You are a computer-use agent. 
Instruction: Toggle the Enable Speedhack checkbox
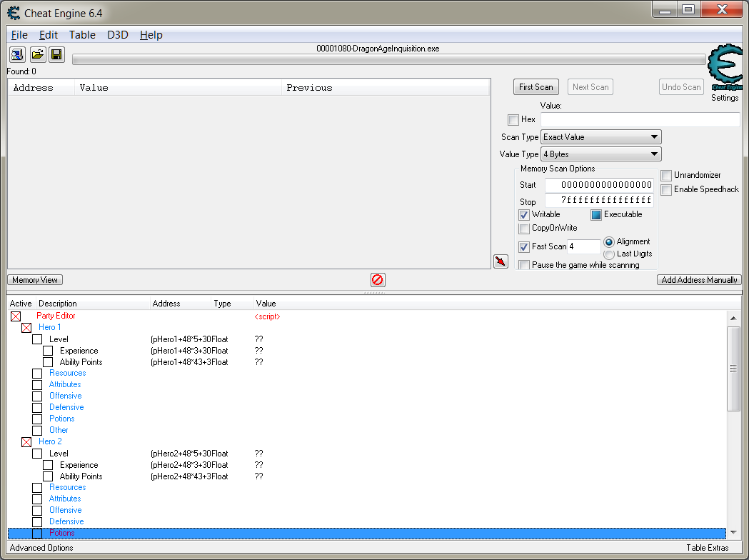(x=666, y=190)
